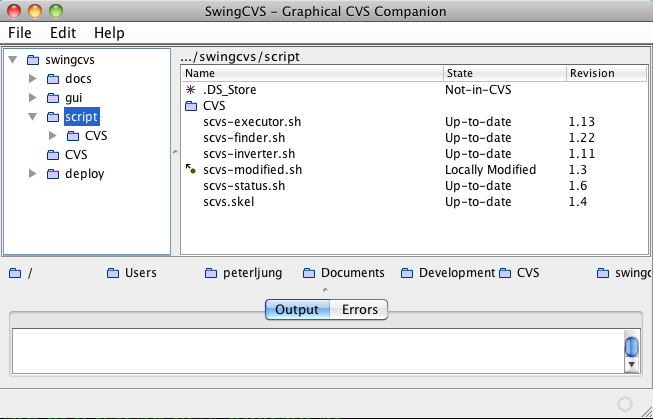This screenshot has height=419, width=653.
Task: Switch to the Errors tab
Action: pyautogui.click(x=359, y=309)
